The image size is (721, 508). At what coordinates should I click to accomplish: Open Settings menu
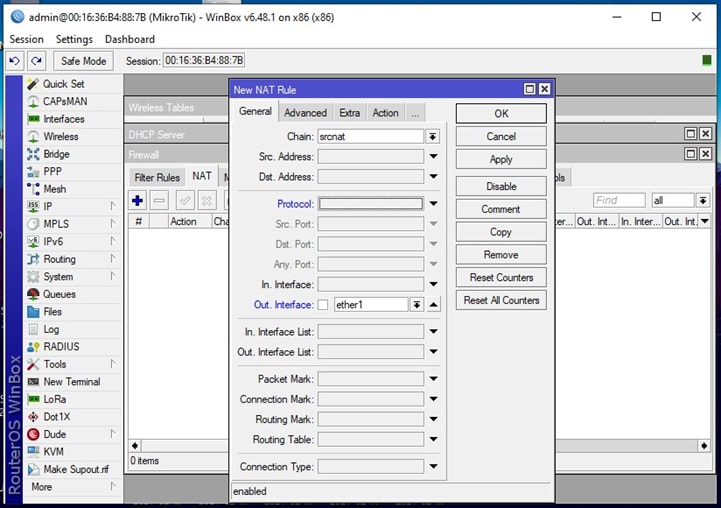74,40
